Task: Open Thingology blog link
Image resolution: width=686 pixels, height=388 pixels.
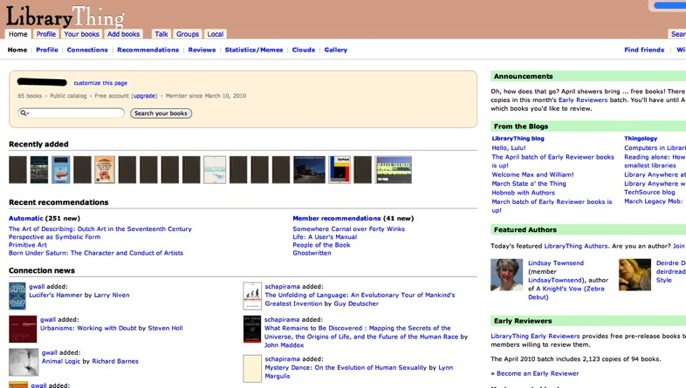Action: pyautogui.click(x=640, y=138)
